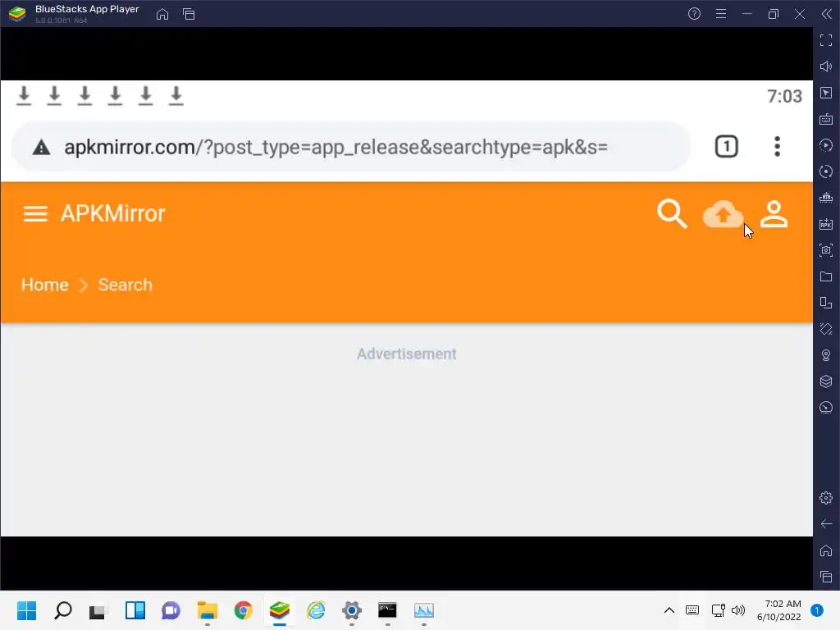840x630 pixels.
Task: Open the Windows Start menu
Action: click(x=26, y=610)
